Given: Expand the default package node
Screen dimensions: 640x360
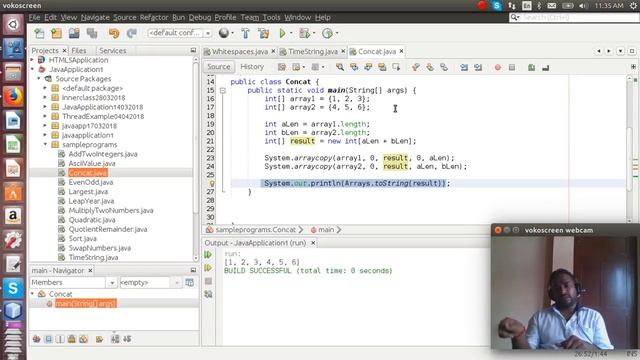Looking at the screenshot, I should tap(45, 88).
